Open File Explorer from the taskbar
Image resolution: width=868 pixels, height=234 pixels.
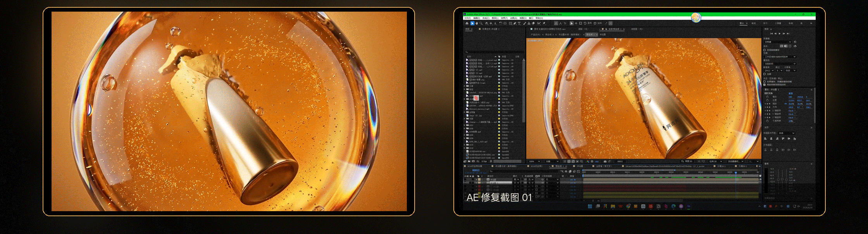[x=613, y=206]
